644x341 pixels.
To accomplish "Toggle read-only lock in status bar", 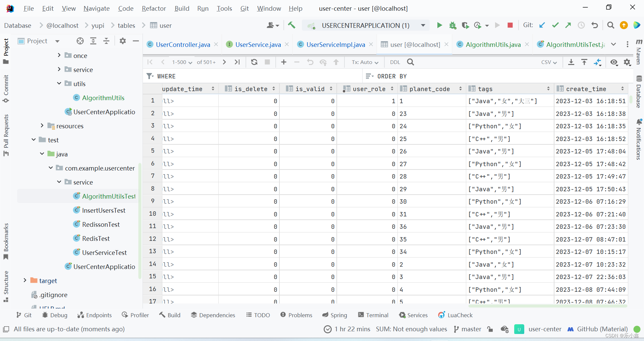I will click(490, 329).
